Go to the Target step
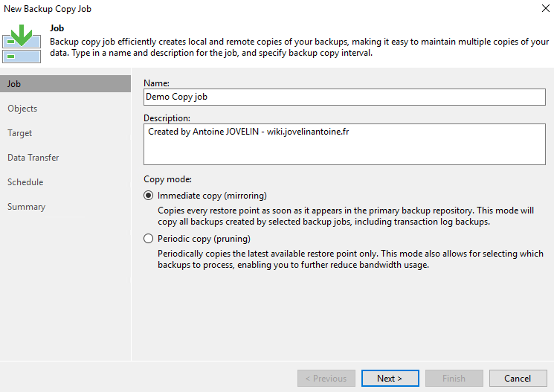Viewport: 554px width, 392px height. coord(20,133)
